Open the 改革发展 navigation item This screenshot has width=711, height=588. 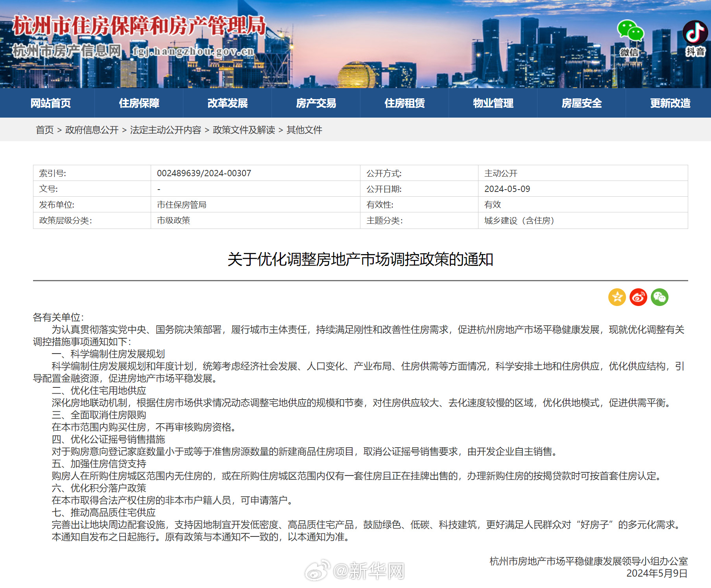tap(227, 103)
